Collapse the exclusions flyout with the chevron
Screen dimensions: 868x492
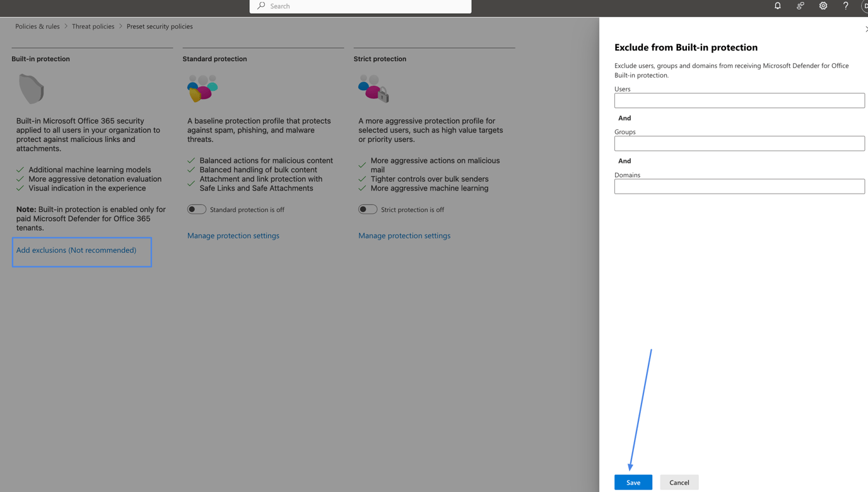coord(867,29)
